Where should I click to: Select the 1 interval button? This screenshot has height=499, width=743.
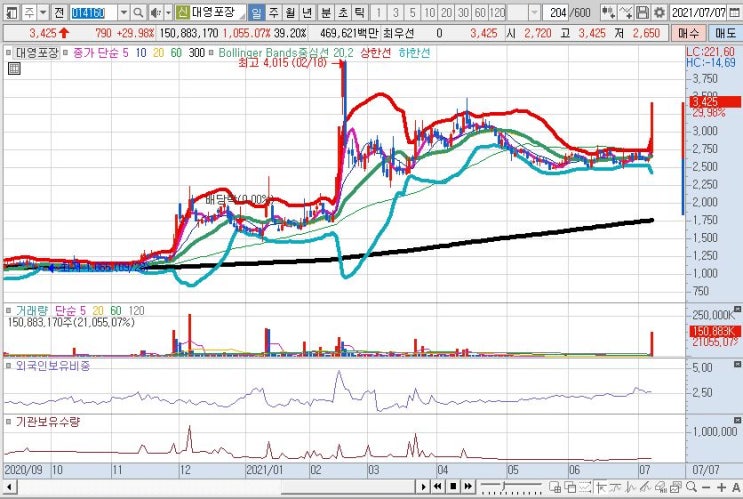coord(379,12)
